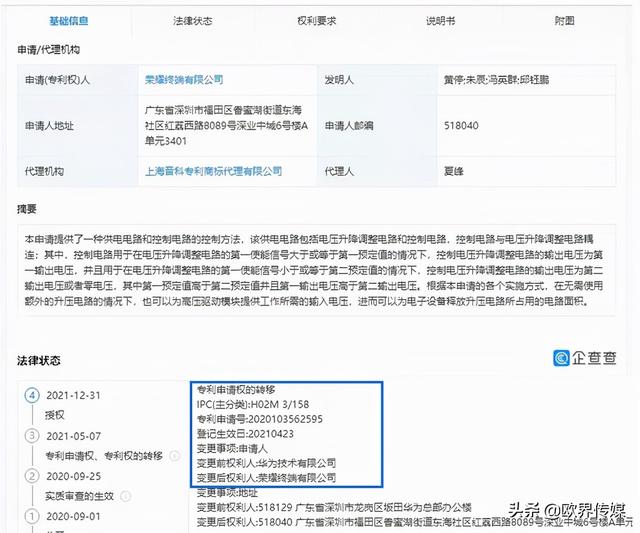The image size is (640, 533).
Task: Click the agent name 夏锋
Action: pyautogui.click(x=454, y=171)
